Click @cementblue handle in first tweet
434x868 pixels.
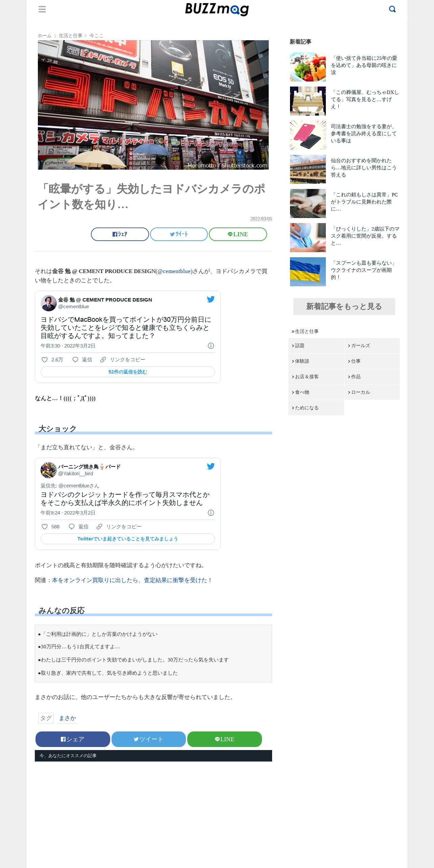(73, 307)
